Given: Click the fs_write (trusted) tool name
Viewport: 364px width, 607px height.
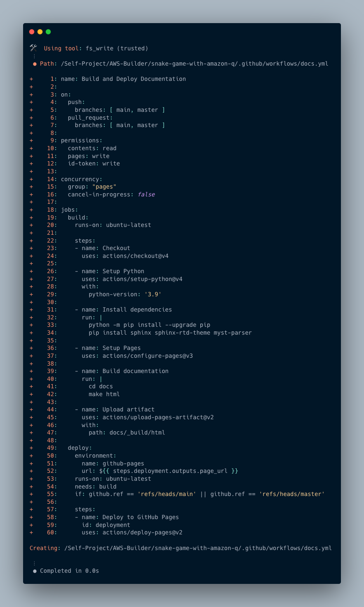Looking at the screenshot, I should coord(117,48).
